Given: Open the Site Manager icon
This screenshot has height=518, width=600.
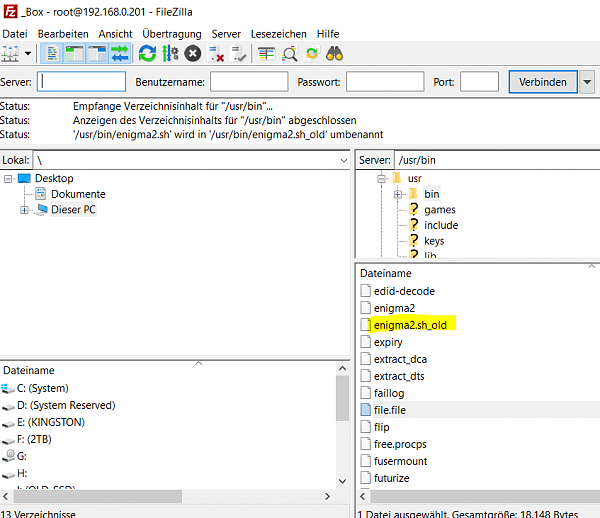Looking at the screenshot, I should point(12,53).
